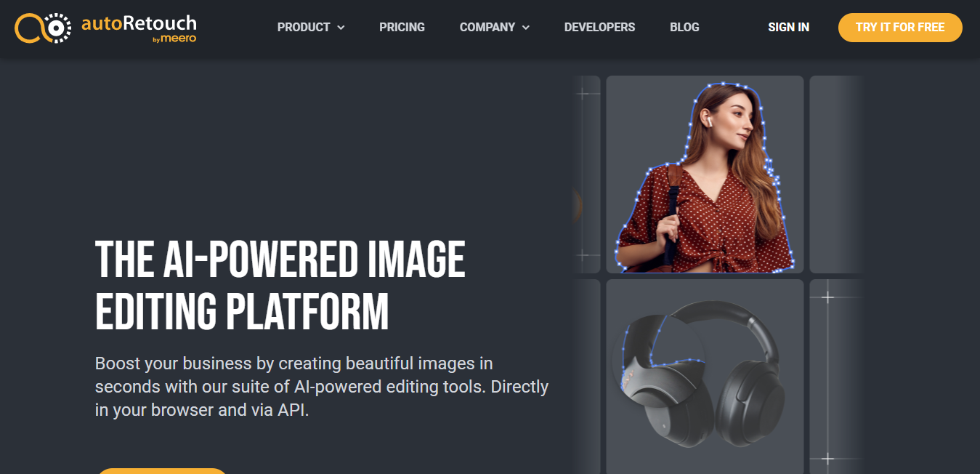Go to the Pricing page
Viewport: 980px width, 474px height.
click(x=402, y=28)
